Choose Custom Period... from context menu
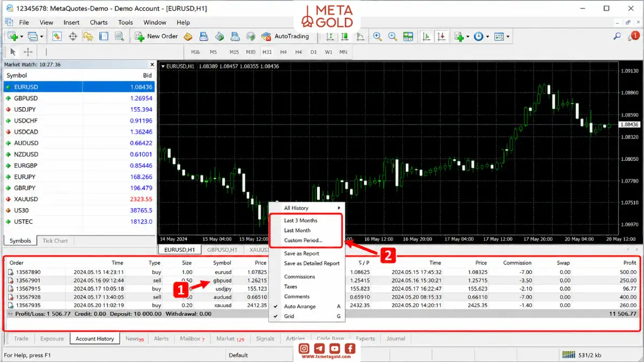The image size is (644, 362). (303, 240)
